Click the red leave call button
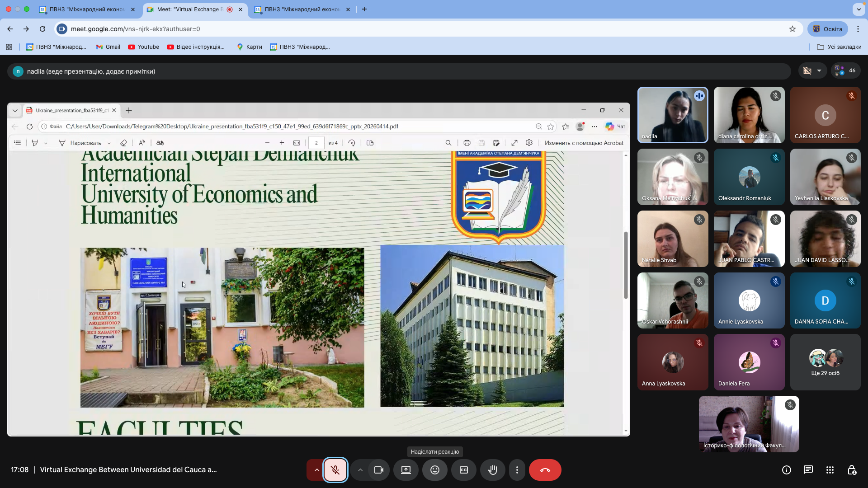This screenshot has height=488, width=868. (545, 470)
